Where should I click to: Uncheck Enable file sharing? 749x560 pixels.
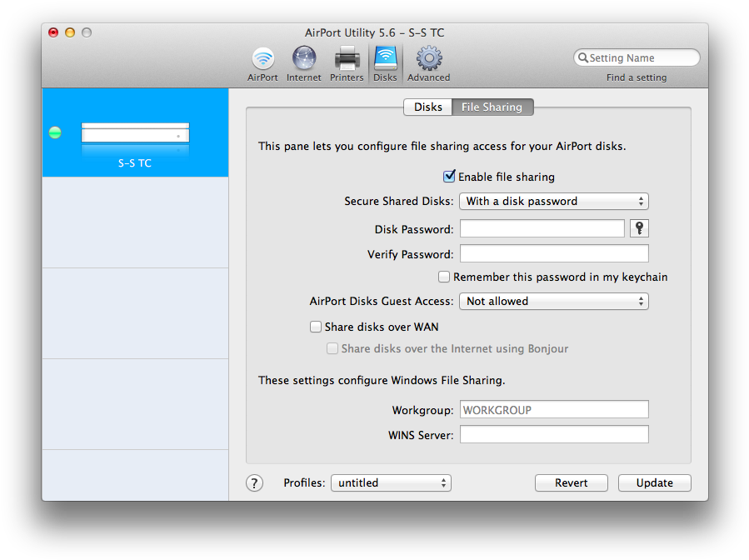point(449,177)
